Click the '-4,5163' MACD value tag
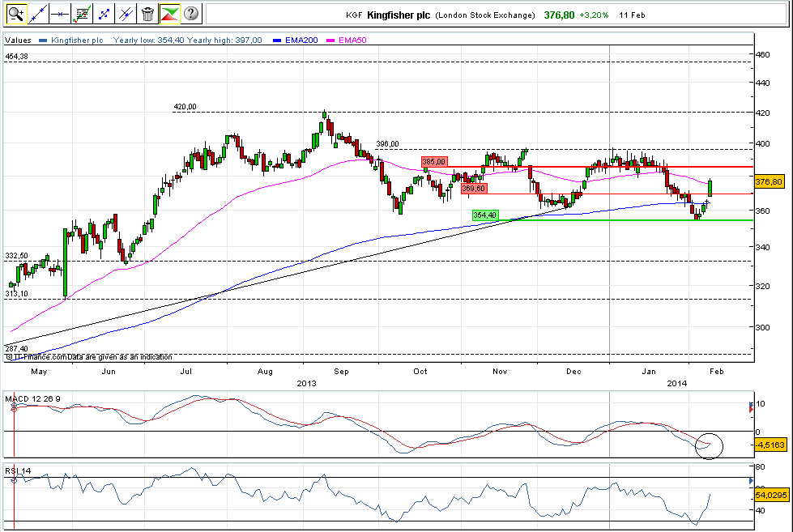Image resolution: width=793 pixels, height=532 pixels. click(770, 445)
